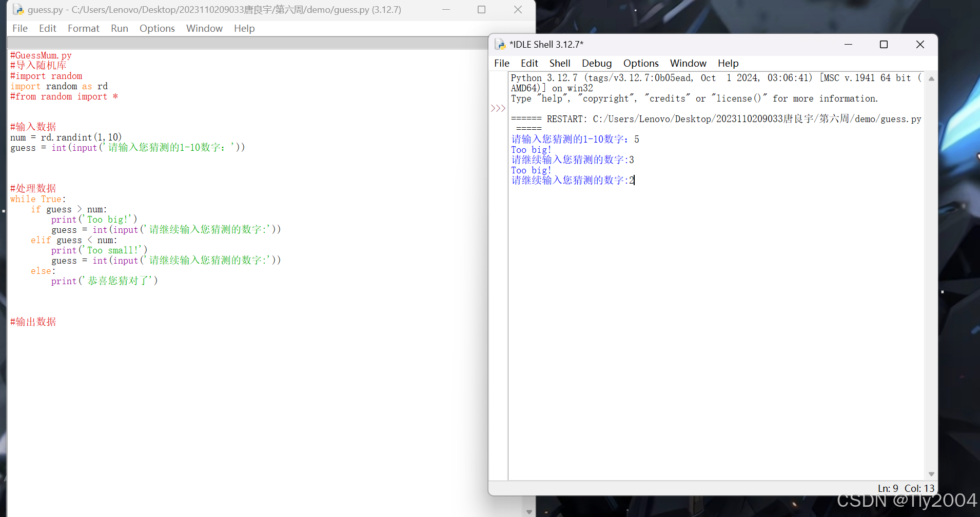
Task: Click the >>> prompt in shell sidebar
Action: [x=498, y=108]
